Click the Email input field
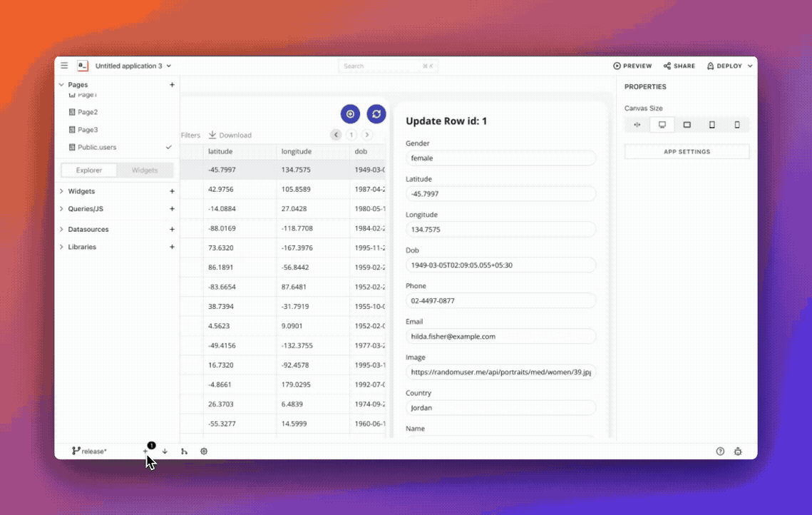This screenshot has width=812, height=515. coord(500,336)
